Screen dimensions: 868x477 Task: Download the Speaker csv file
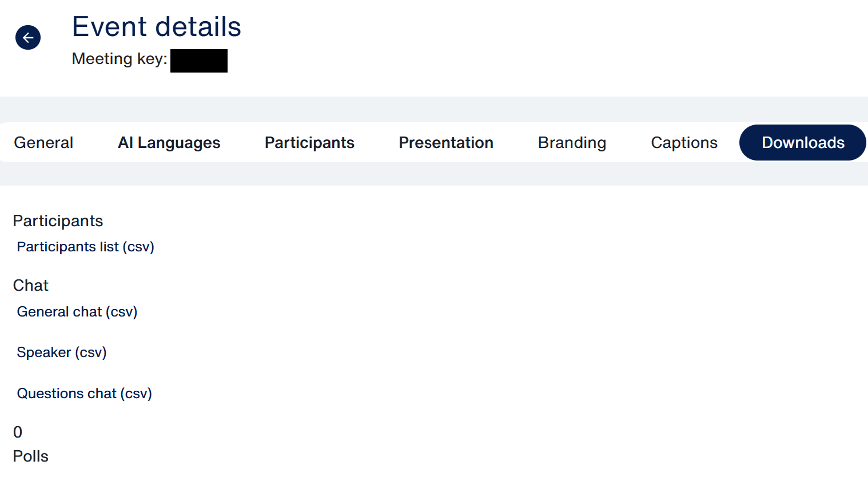[62, 352]
